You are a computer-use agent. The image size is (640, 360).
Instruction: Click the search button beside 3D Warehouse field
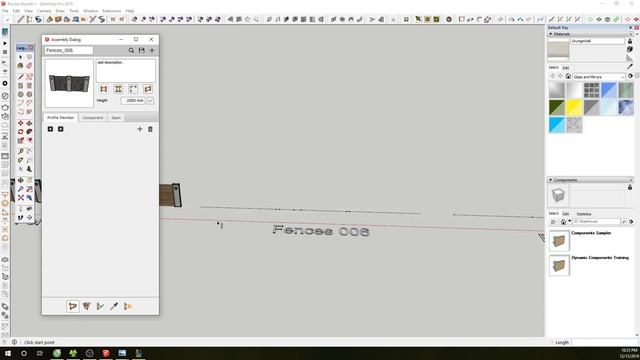click(623, 222)
